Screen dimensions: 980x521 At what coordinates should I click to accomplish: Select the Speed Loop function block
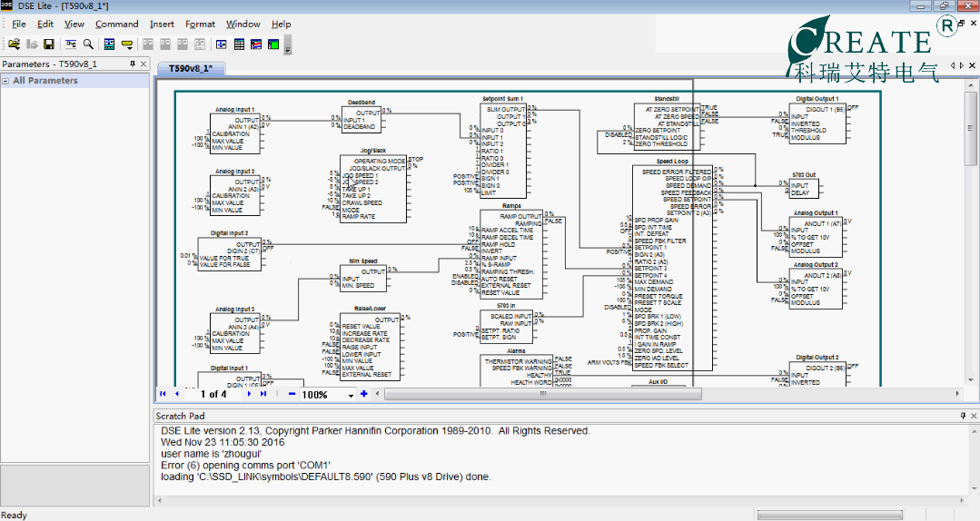pyautogui.click(x=672, y=268)
